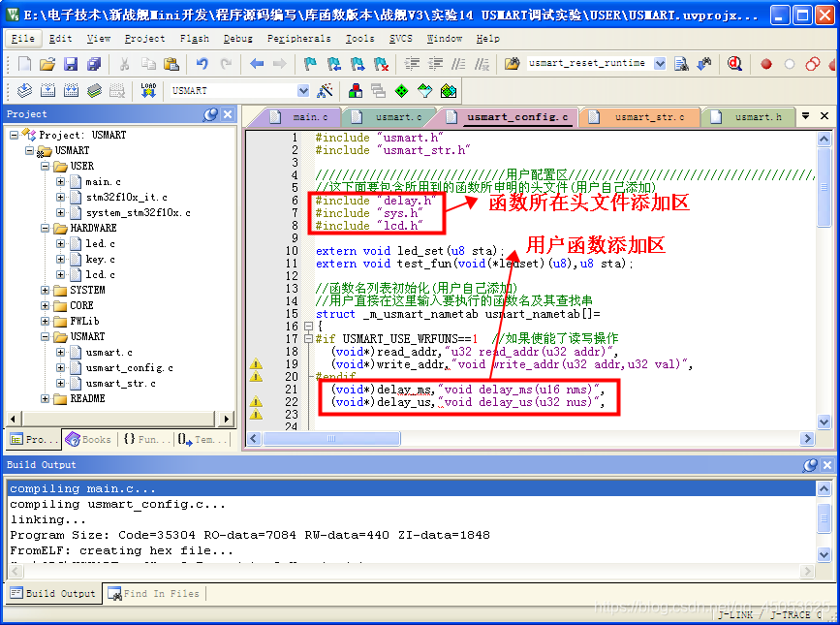Open file using folder toolbar icon
Screen dimensions: 840x625
[47, 64]
